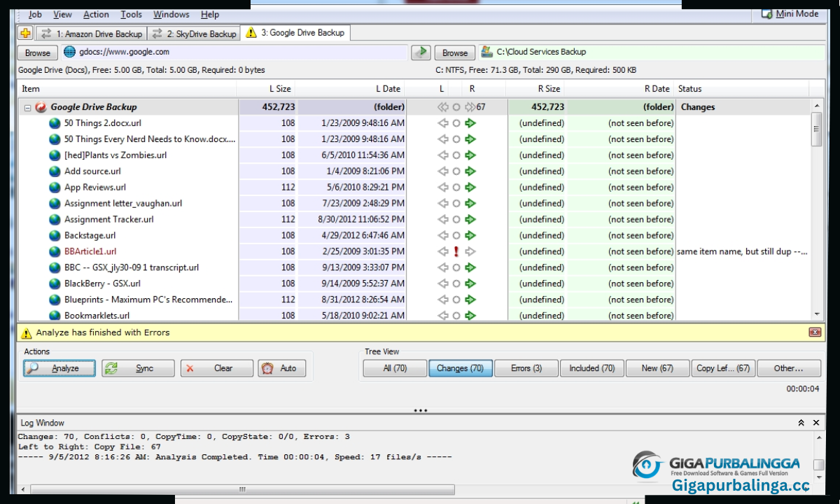Click the Clear button
Image resolution: width=840 pixels, height=504 pixels.
coord(217,368)
